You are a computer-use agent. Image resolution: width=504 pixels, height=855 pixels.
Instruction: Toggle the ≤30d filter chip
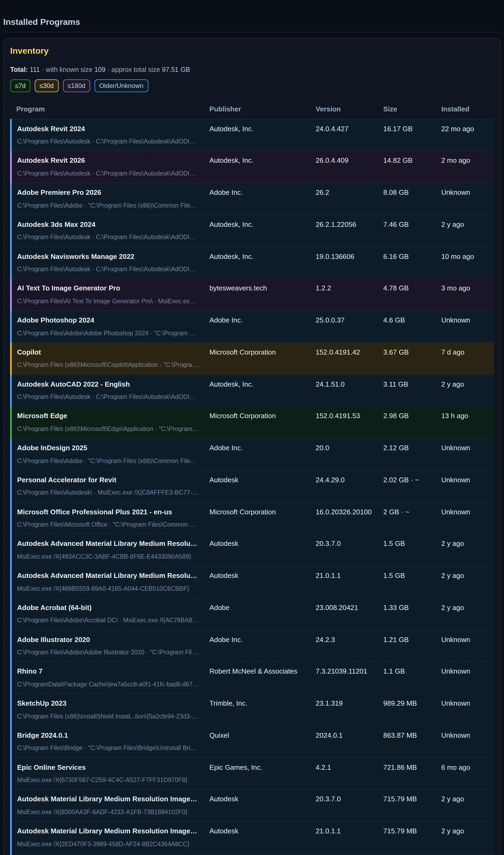pos(46,86)
